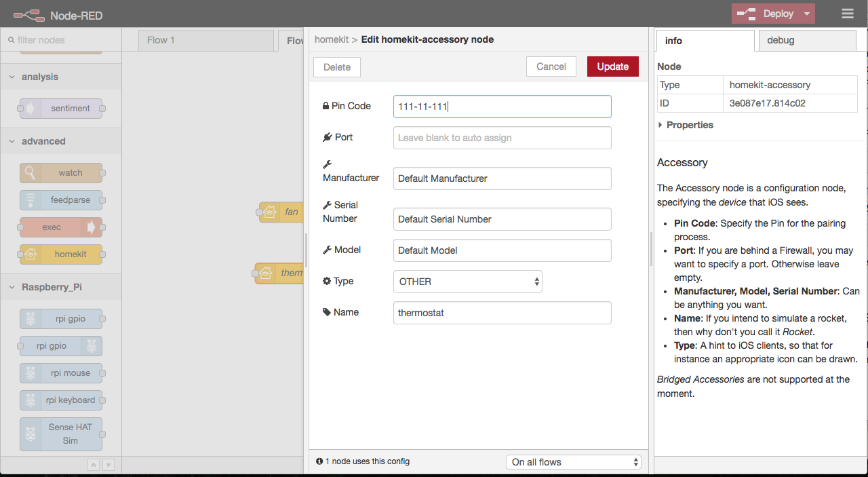Select the rpi gpio input node
868x477 pixels.
click(61, 319)
